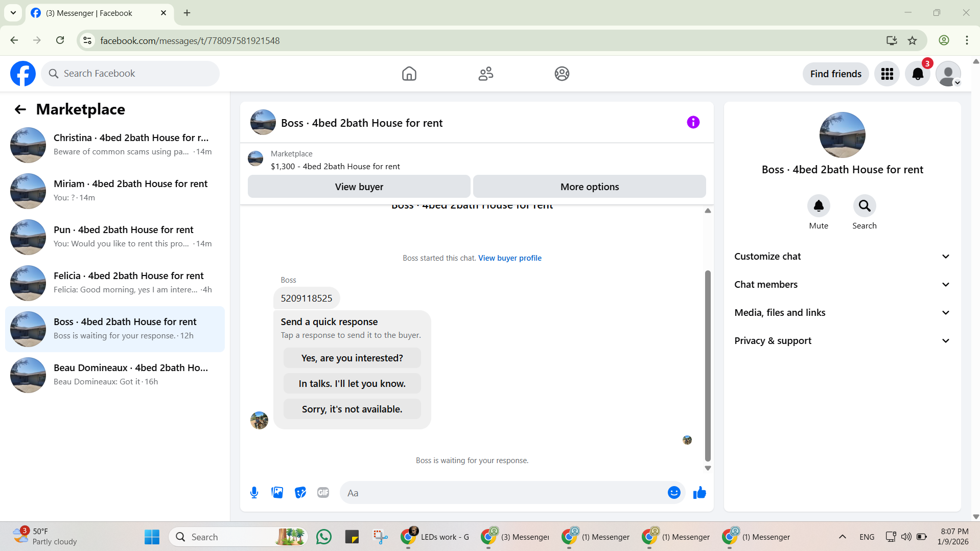Attach a photo or file icon
This screenshot has height=551, width=980.
[x=277, y=493]
